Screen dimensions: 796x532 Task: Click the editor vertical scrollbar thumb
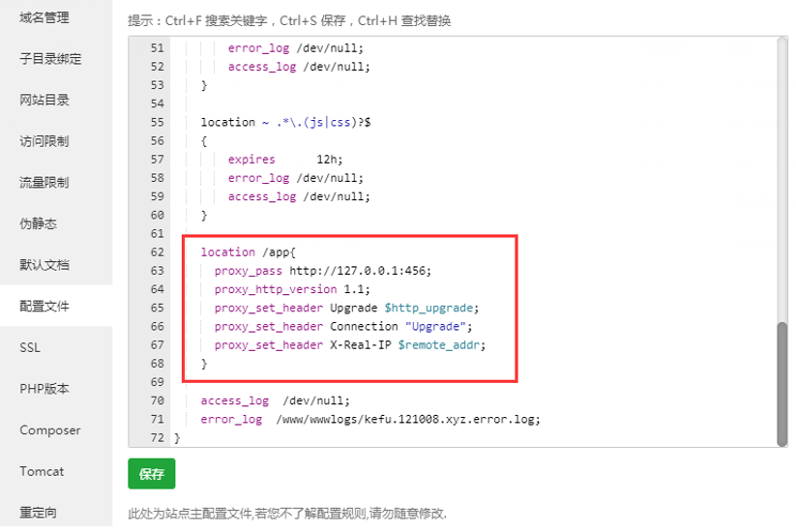click(x=781, y=384)
